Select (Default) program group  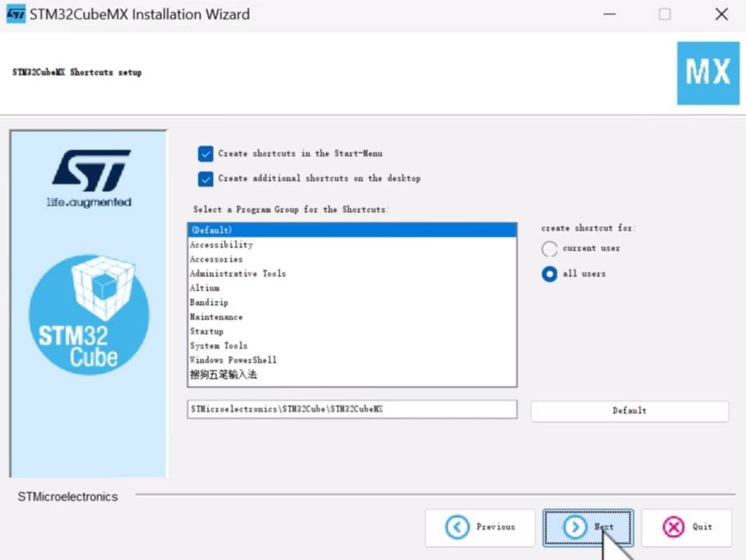coord(352,230)
